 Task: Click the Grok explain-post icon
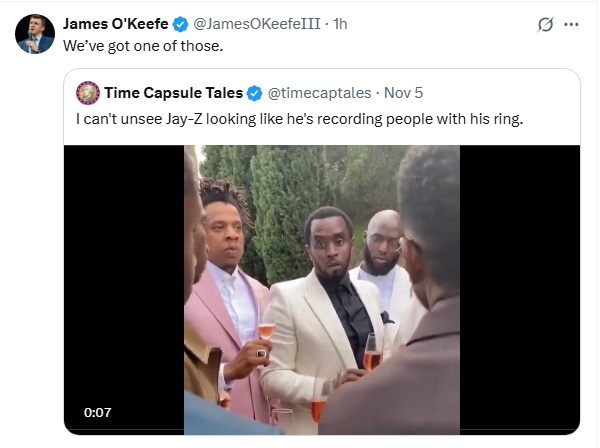point(546,25)
